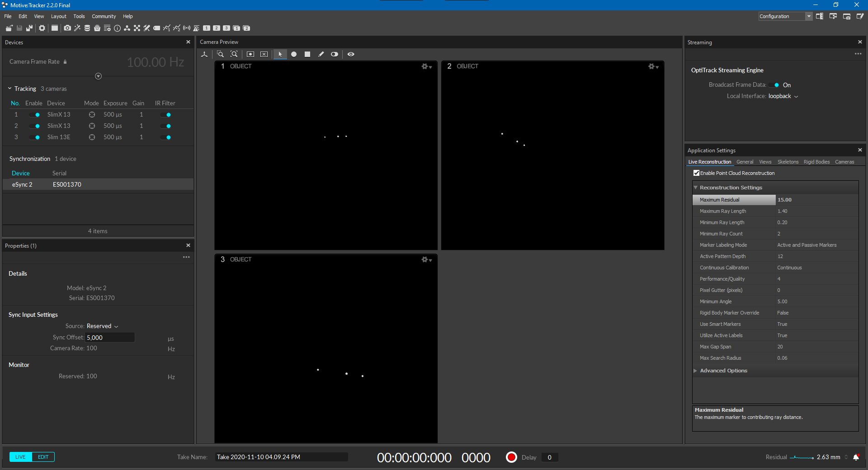Expand the Advanced Options section
The height and width of the screenshot is (470, 868).
[x=696, y=371]
